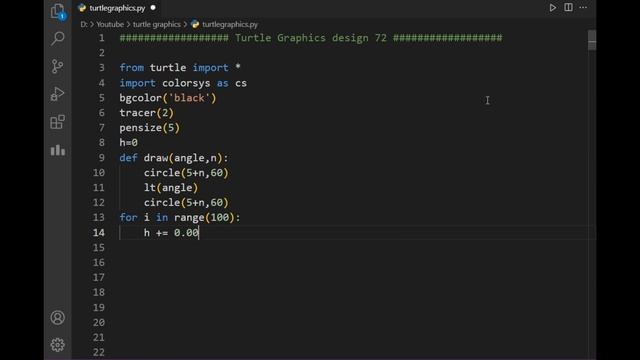Viewport: 640px width, 360px height.
Task: Click line number 9 in the gutter
Action: point(101,158)
